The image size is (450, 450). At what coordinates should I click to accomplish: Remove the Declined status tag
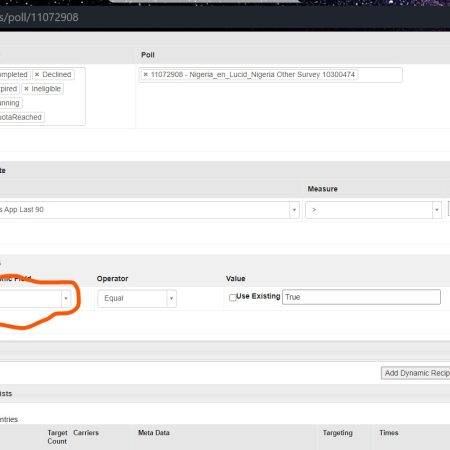tap(37, 74)
